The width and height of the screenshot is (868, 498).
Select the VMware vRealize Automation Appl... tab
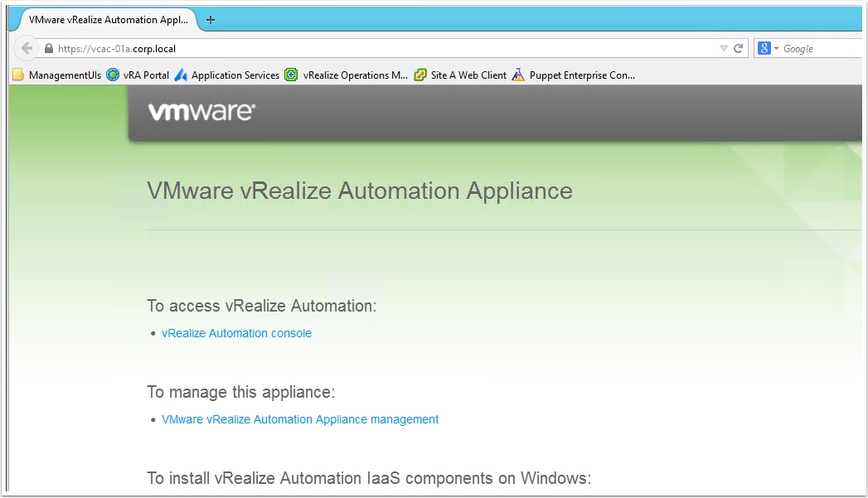109,20
